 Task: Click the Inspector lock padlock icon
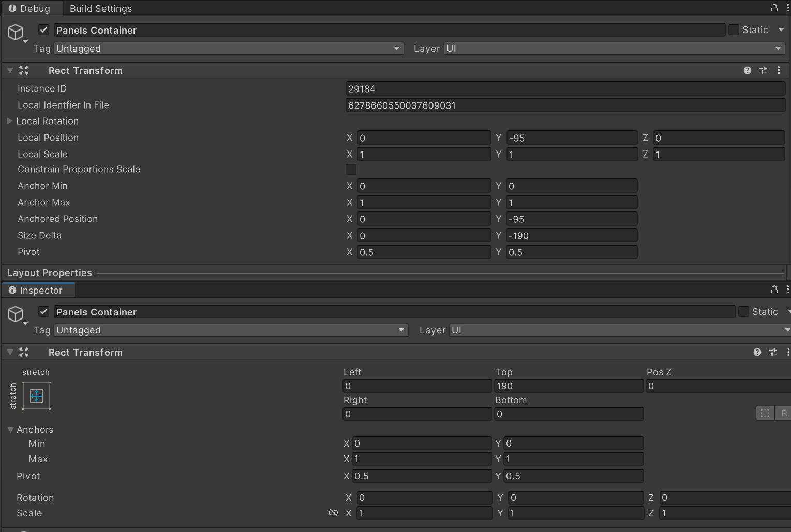click(774, 290)
